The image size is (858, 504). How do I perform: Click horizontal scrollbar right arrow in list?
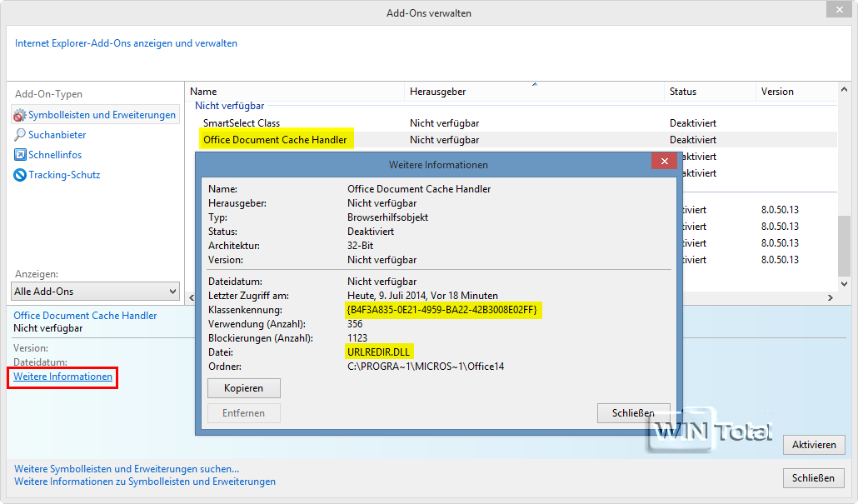click(830, 297)
